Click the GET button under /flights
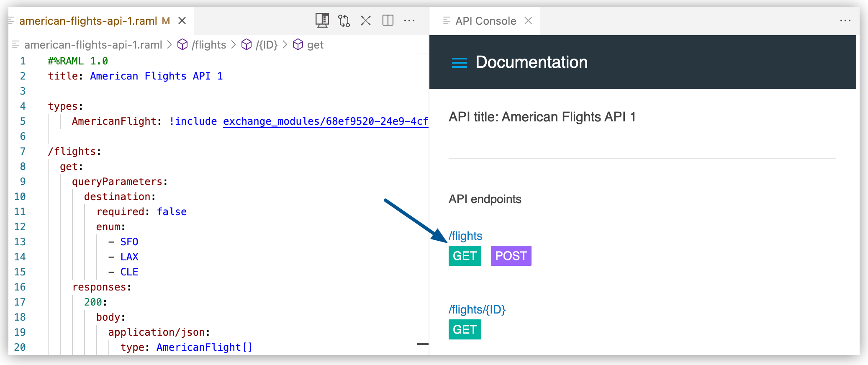Image resolution: width=868 pixels, height=365 pixels. (x=465, y=256)
